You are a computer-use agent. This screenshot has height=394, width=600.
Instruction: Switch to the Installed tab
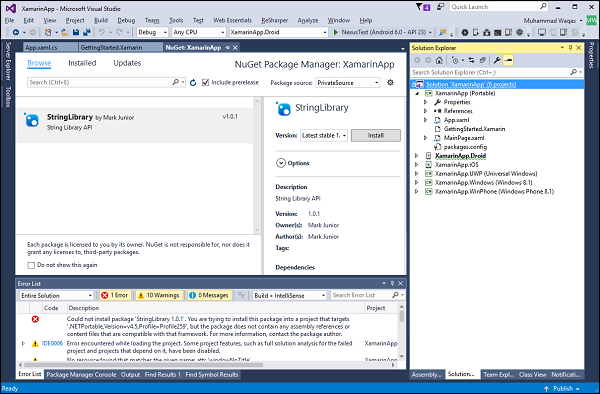pos(82,63)
